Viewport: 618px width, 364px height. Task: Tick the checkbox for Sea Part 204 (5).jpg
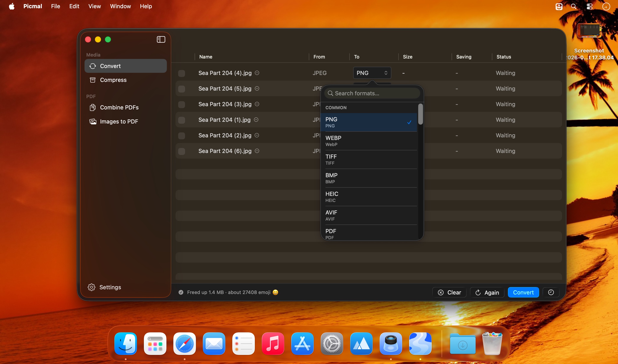(x=181, y=89)
